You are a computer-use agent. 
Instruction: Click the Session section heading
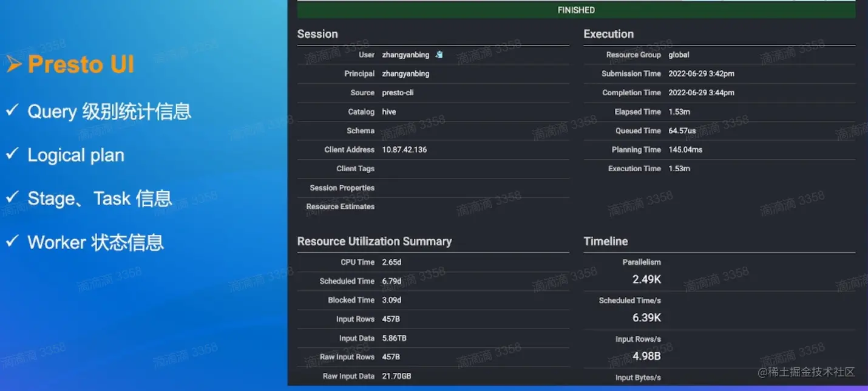317,34
